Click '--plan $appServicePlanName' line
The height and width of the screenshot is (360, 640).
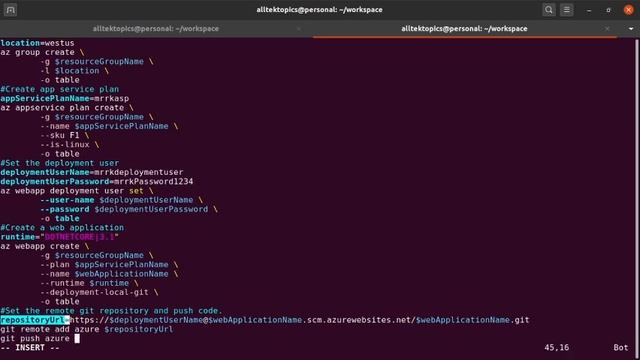[x=109, y=264]
